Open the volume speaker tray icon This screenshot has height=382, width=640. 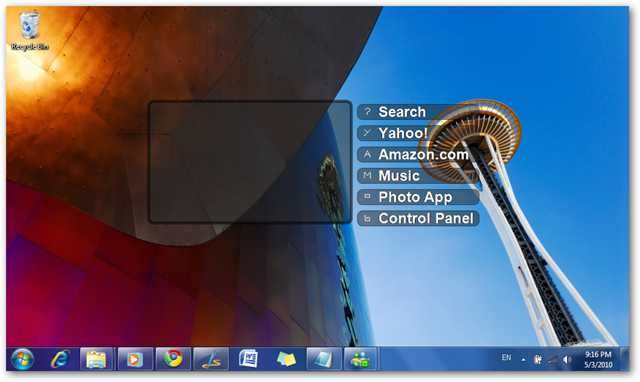566,360
